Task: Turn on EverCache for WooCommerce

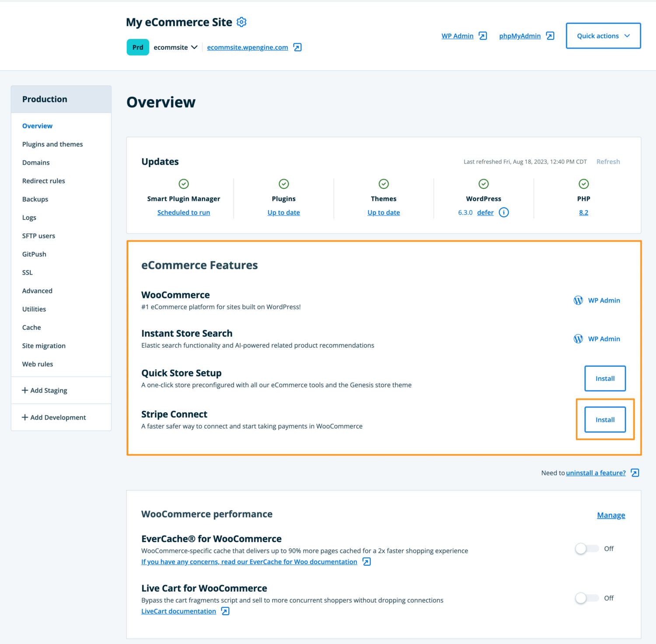Action: tap(587, 548)
